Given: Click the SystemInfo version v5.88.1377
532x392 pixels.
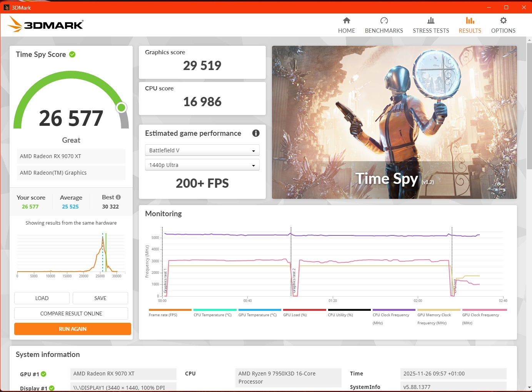Looking at the screenshot, I should tap(454, 387).
